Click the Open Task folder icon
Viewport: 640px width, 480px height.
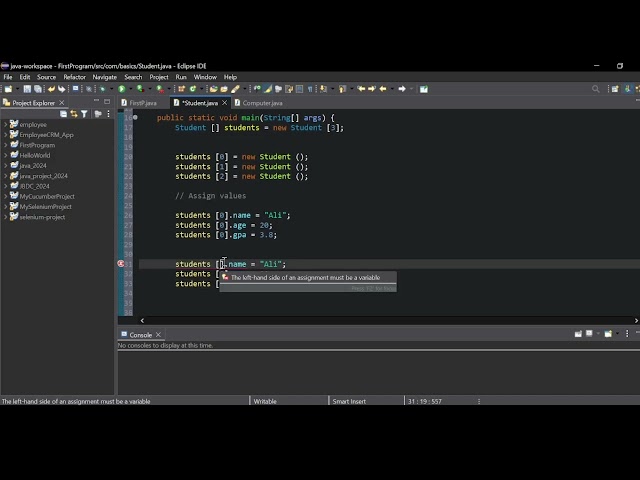[224, 89]
